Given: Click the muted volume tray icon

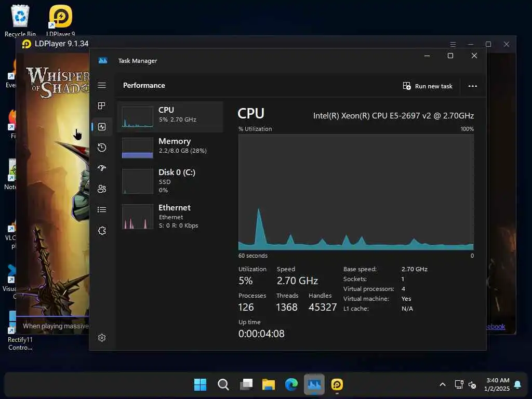Looking at the screenshot, I should coord(472,385).
